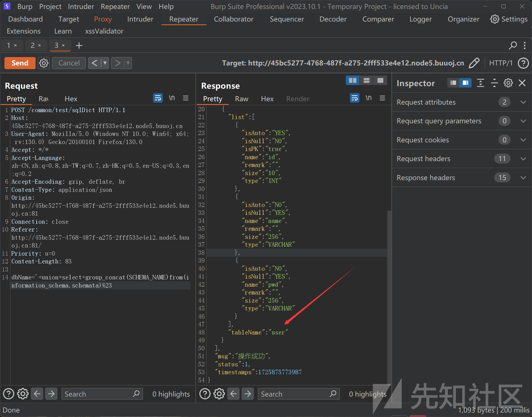532x417 pixels.
Task: Open response search help icon
Action: tap(205, 394)
